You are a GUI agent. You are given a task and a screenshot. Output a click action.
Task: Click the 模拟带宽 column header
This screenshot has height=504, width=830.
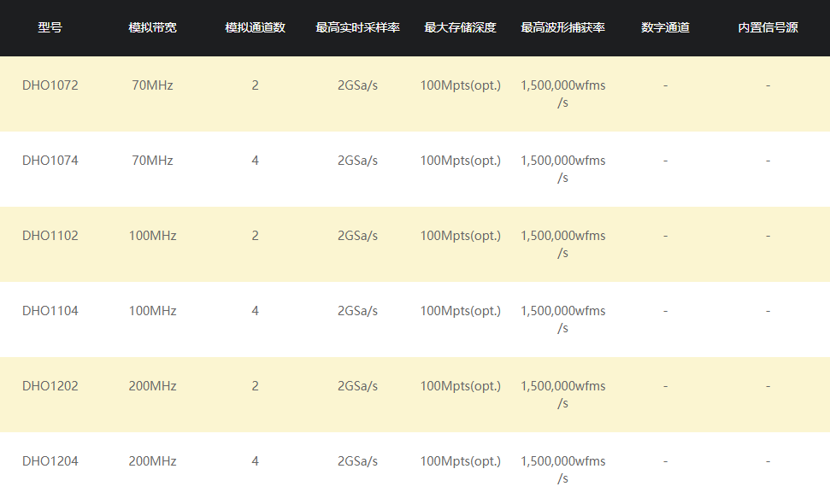click(x=152, y=27)
